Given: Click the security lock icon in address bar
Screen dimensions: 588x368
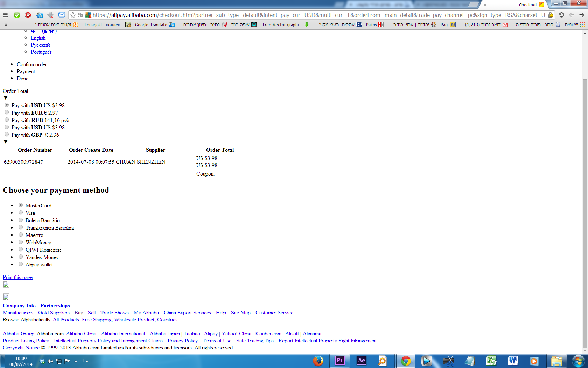Looking at the screenshot, I should (551, 15).
